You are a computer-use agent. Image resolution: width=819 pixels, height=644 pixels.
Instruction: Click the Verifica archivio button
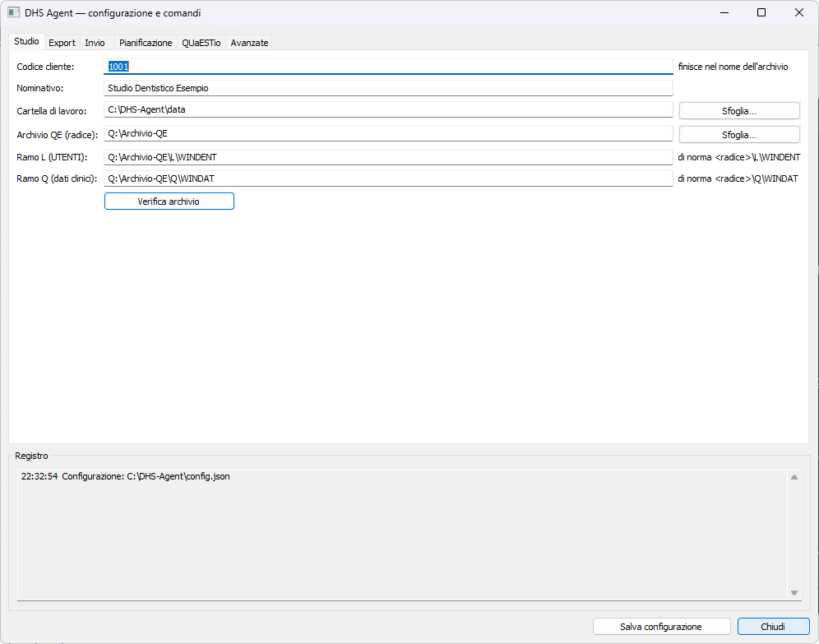(169, 202)
